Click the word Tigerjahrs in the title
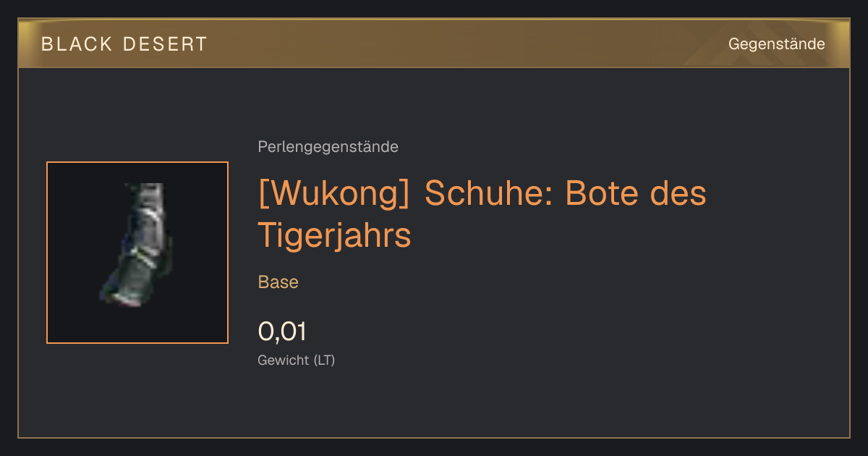This screenshot has width=868, height=456. (x=334, y=235)
